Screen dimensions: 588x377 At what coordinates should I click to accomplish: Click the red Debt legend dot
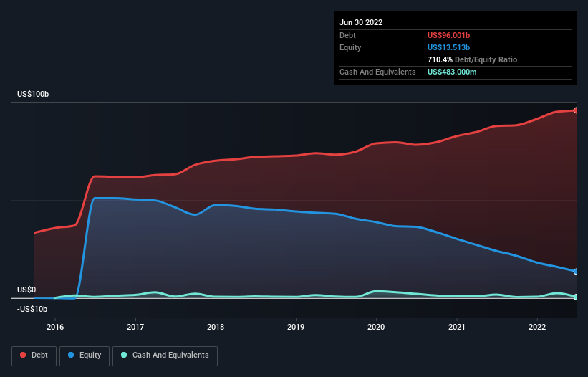23,355
